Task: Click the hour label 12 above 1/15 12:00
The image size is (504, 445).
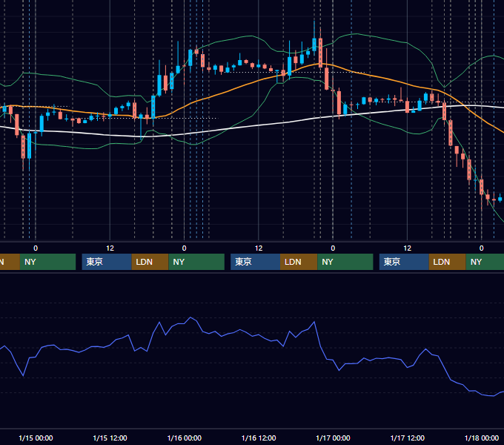Action: pos(110,248)
